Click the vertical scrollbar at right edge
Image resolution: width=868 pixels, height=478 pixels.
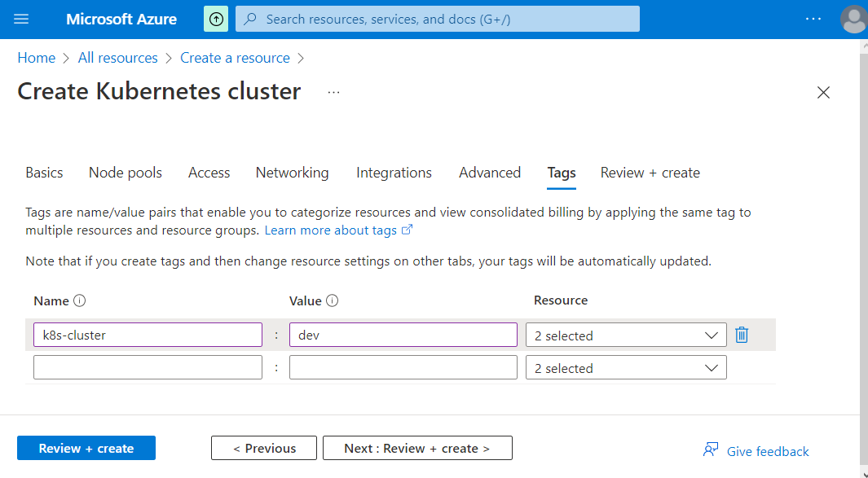(864, 257)
